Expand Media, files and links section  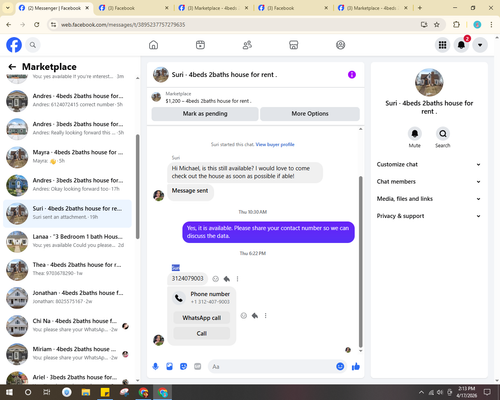pos(429,199)
